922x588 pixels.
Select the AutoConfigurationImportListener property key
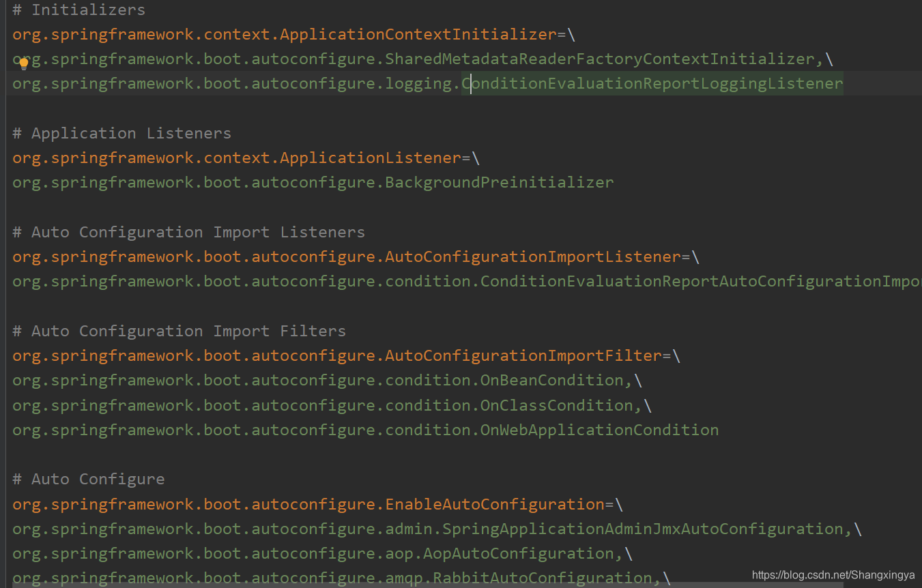[x=347, y=257]
